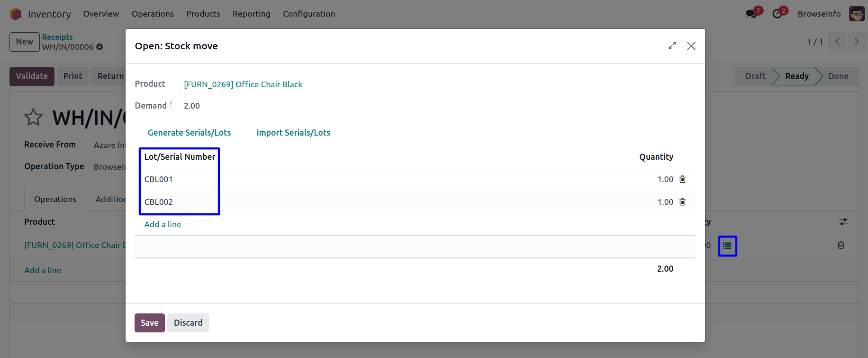The height and width of the screenshot is (358, 868).
Task: Click Import Serials/Lots link
Action: 293,133
